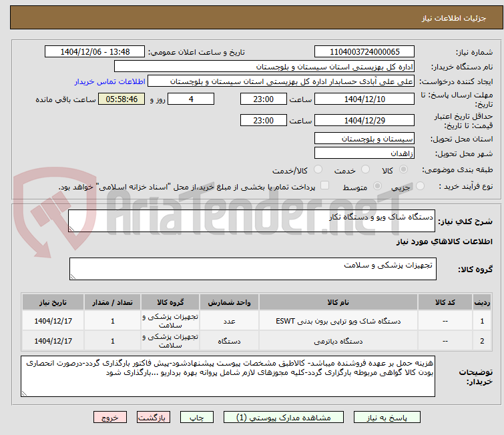This screenshot has width=504, height=435.
Task: Click the announcement date field 1404/12/06 - 13:48
Action: point(95,52)
